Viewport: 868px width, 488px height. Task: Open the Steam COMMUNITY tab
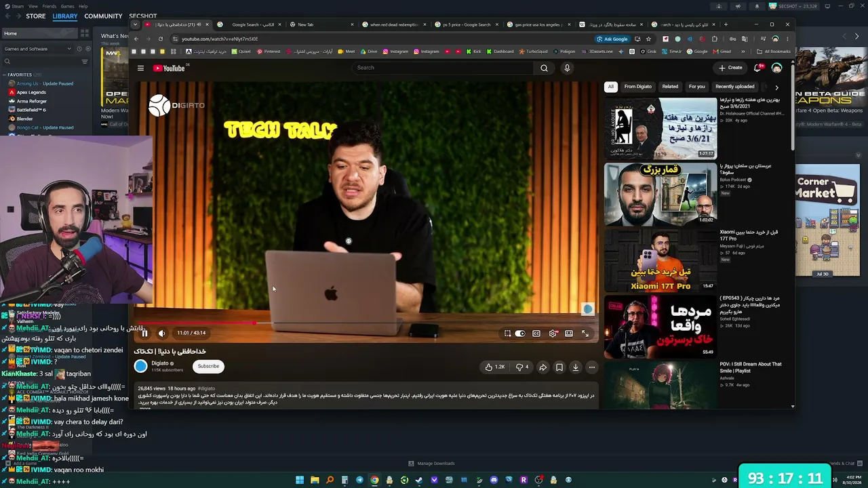click(103, 16)
